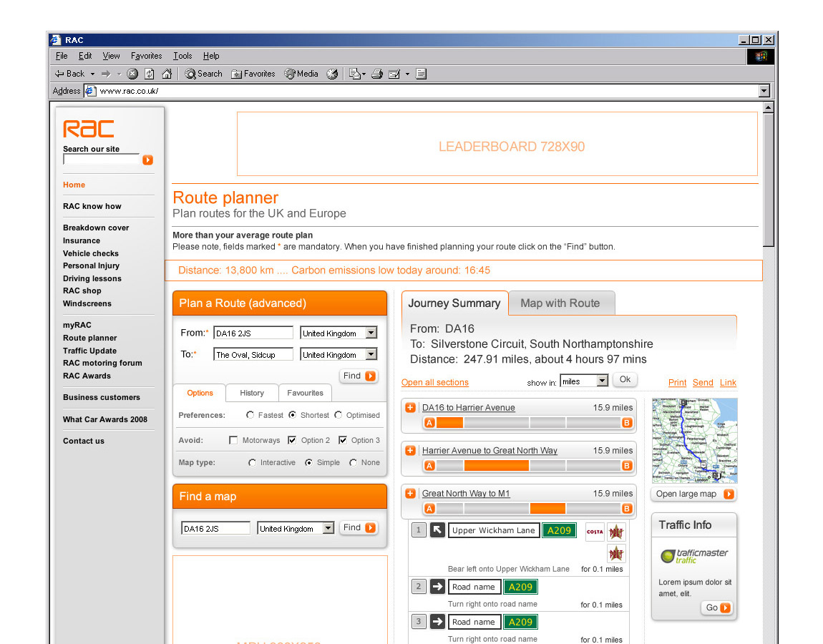Image resolution: width=823 pixels, height=644 pixels.
Task: Expand Harrier Avenue to Great North Way section
Action: [x=411, y=450]
